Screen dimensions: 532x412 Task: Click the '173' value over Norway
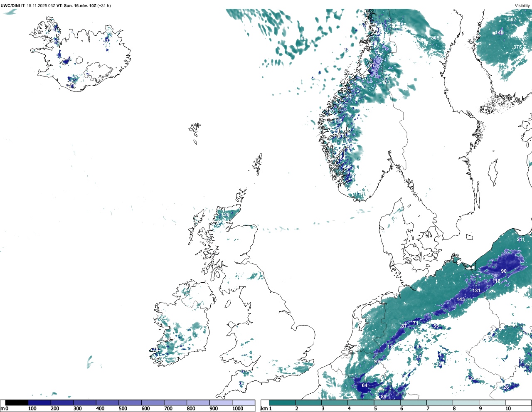coord(386,82)
